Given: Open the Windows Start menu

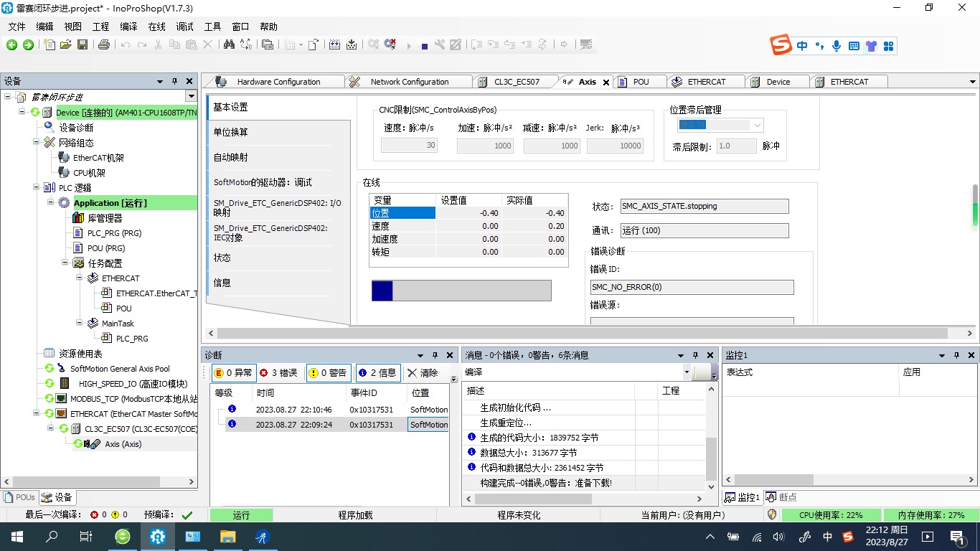Looking at the screenshot, I should (x=17, y=537).
